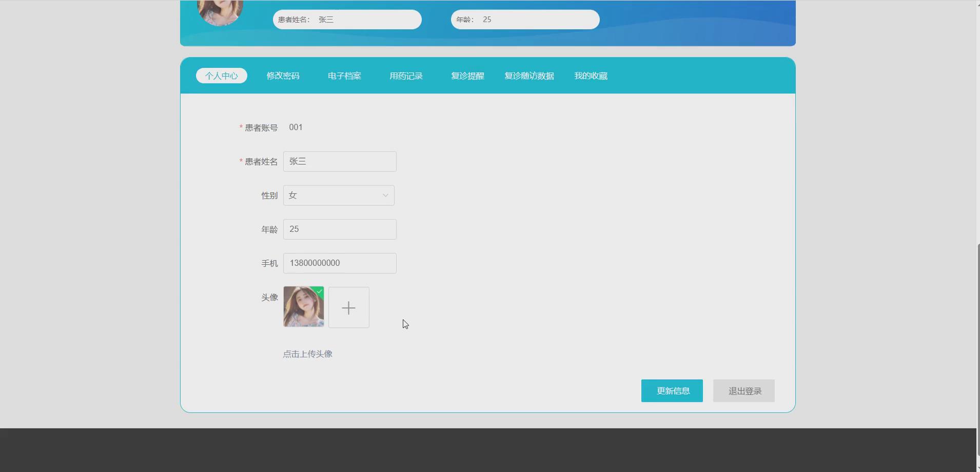Click the 退出登录 button

pyautogui.click(x=743, y=390)
